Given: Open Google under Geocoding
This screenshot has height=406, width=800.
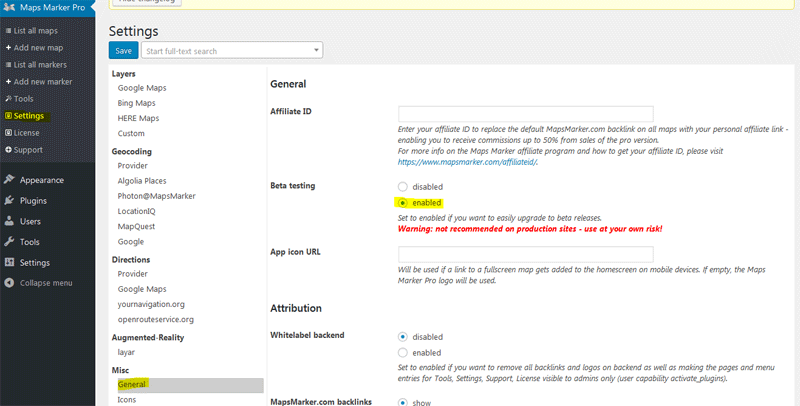Looking at the screenshot, I should (131, 242).
